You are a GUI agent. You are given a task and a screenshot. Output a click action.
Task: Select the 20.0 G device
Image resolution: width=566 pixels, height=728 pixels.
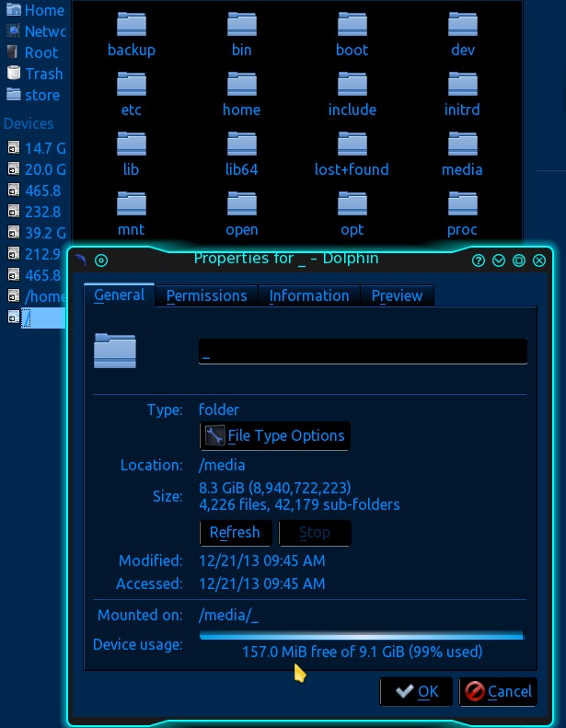point(36,169)
